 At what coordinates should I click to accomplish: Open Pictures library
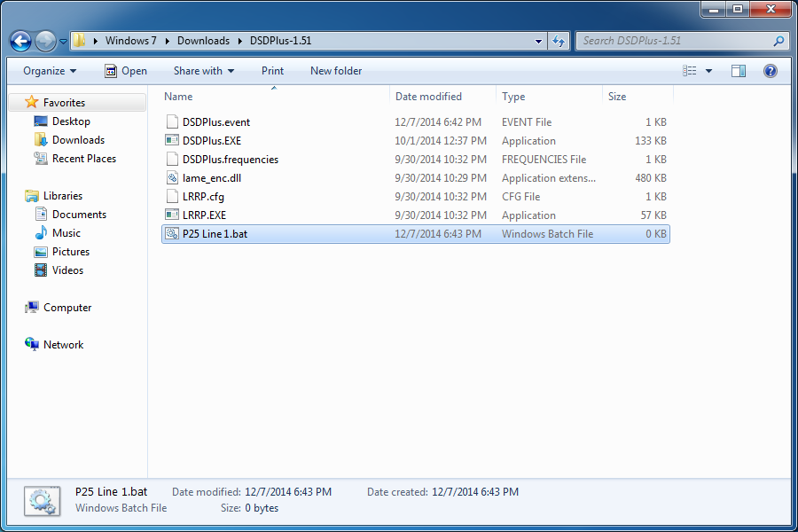[x=71, y=252]
